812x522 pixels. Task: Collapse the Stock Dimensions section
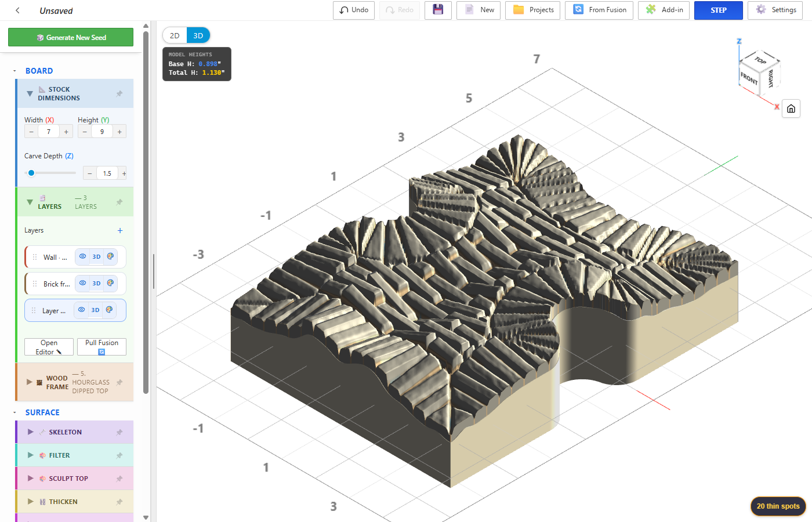(30, 93)
